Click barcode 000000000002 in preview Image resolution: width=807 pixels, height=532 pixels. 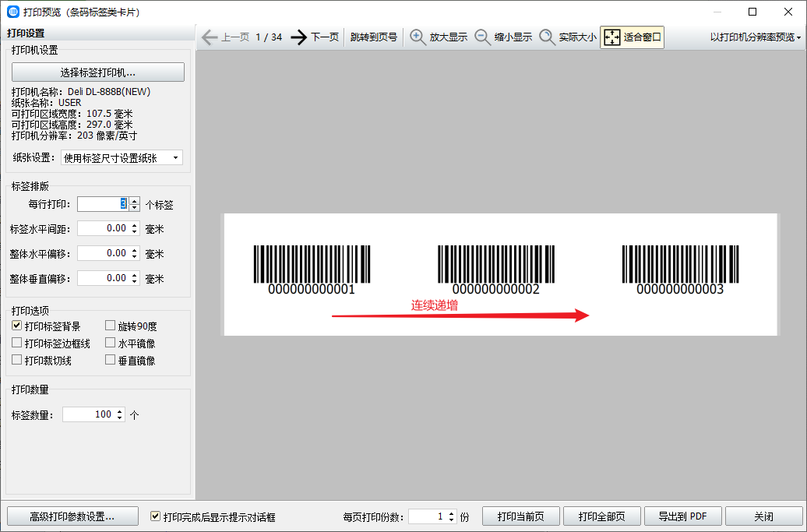pos(496,270)
